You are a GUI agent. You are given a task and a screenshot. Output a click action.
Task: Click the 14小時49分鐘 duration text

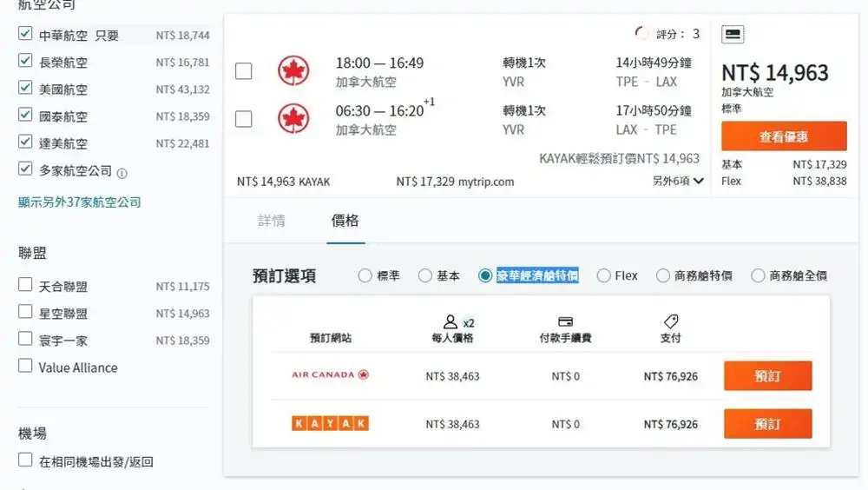[654, 63]
